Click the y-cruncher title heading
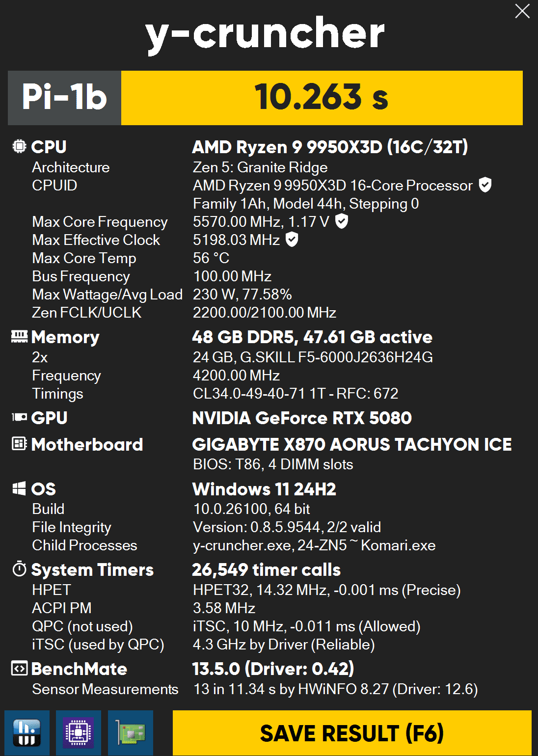 pos(265,33)
